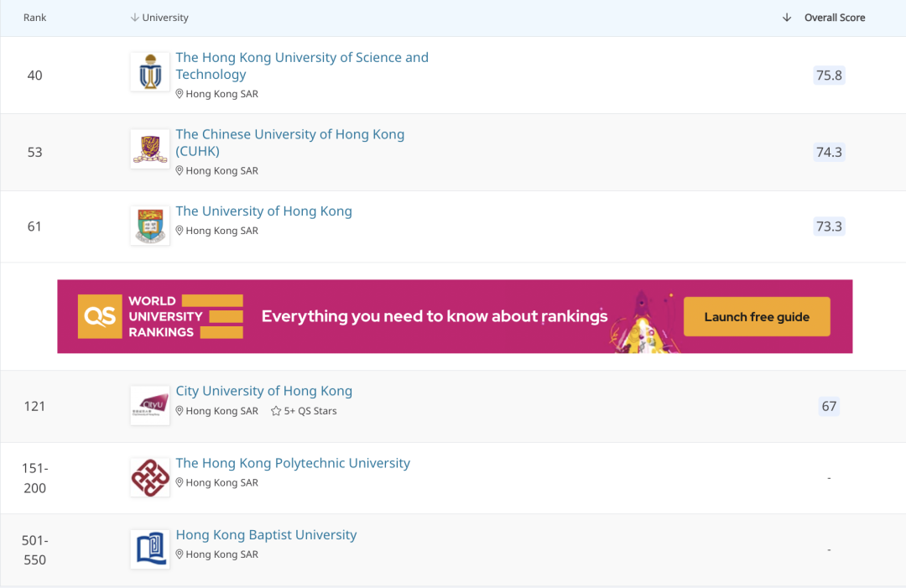Open Hong Kong Baptist University link
Image resolution: width=906 pixels, height=588 pixels.
[266, 535]
